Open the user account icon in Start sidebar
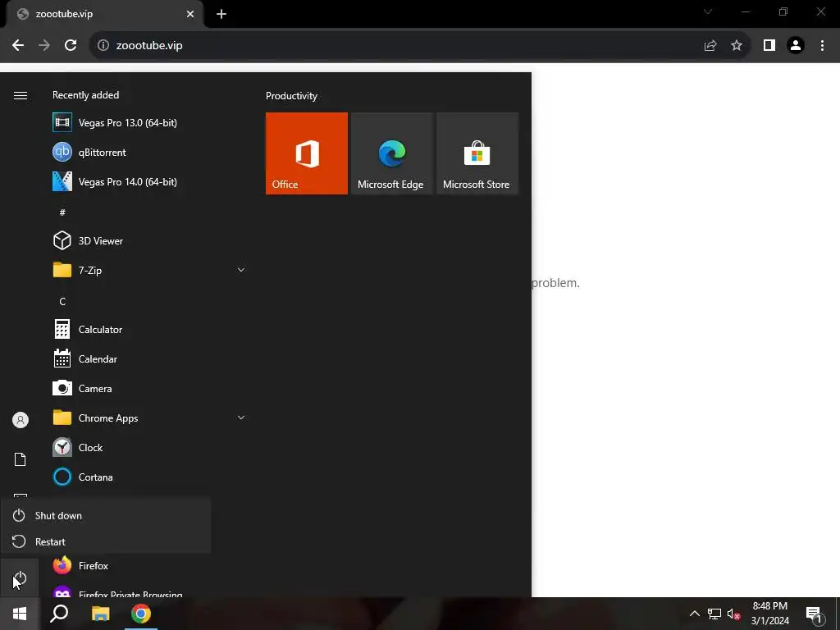Image resolution: width=840 pixels, height=630 pixels. 21,420
